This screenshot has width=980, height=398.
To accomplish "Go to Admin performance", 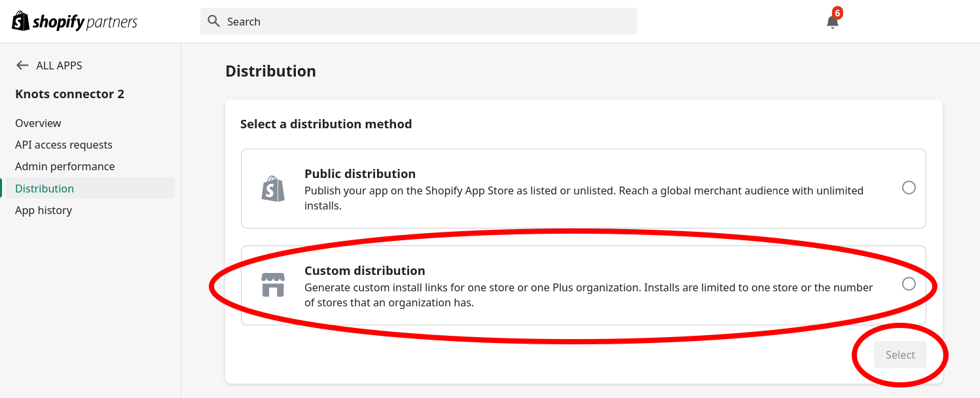I will pyautogui.click(x=65, y=166).
